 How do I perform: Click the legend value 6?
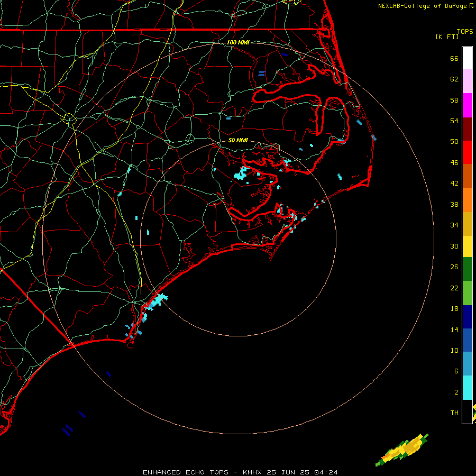456,371
